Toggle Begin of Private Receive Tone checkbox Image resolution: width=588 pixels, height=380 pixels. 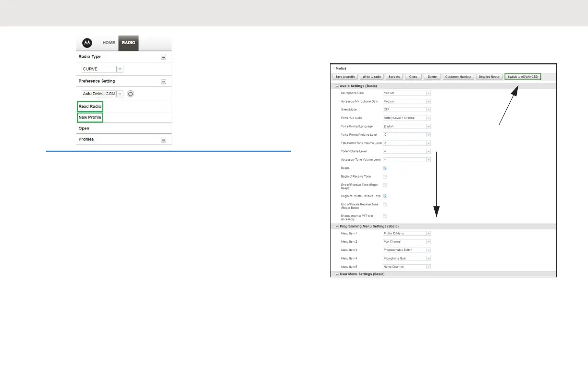coord(385,196)
